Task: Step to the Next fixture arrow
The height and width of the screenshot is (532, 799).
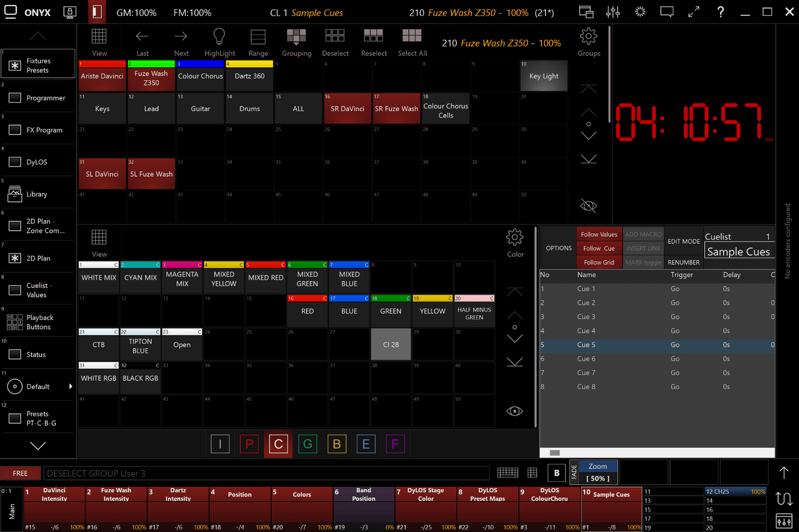Action: coord(181,38)
